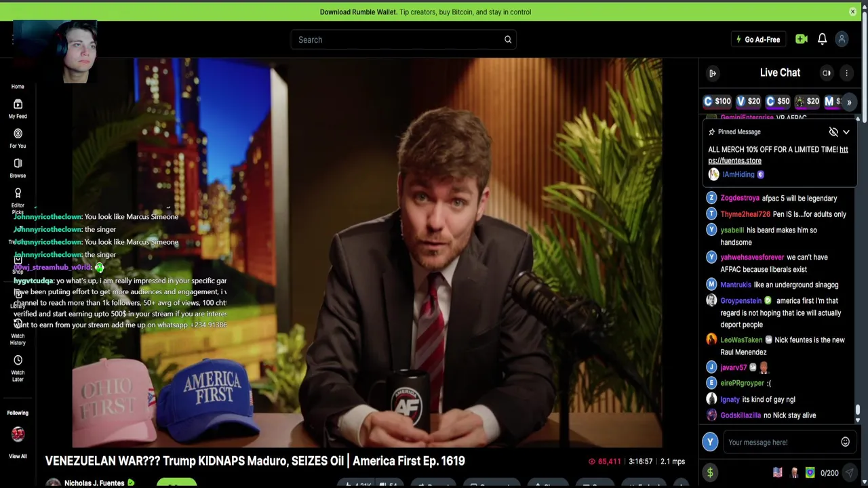868x488 pixels.
Task: Click username Groypenstein in chat
Action: [x=741, y=301]
